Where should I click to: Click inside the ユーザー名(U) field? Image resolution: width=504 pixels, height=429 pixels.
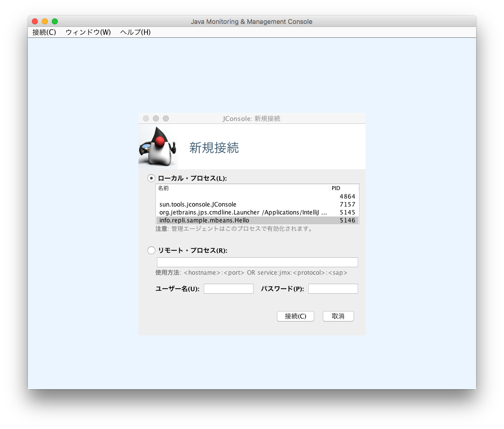229,288
